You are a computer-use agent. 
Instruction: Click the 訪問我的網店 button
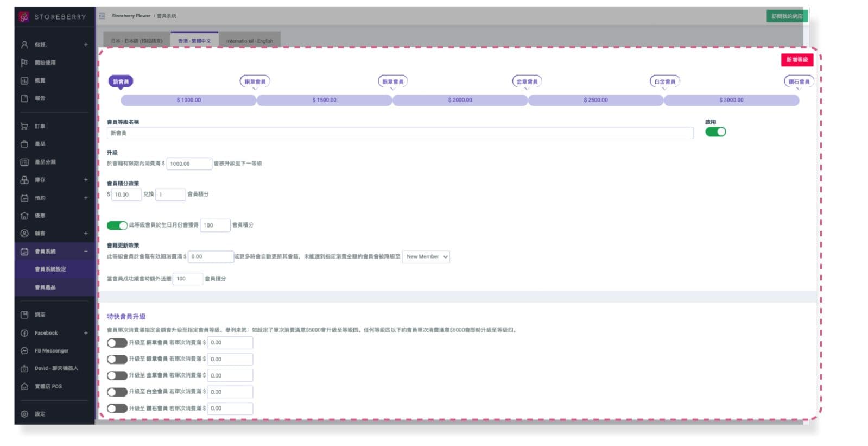(x=787, y=16)
